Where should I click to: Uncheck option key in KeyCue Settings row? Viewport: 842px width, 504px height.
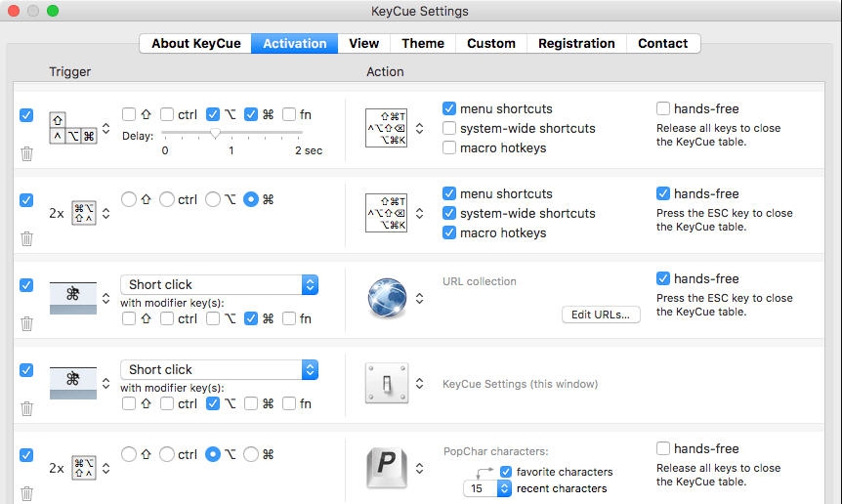click(213, 403)
